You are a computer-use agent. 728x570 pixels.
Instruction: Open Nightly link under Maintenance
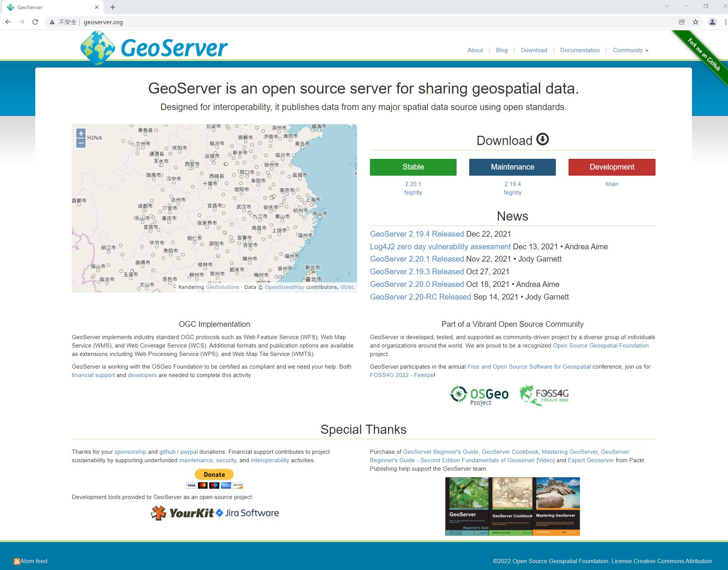tap(513, 193)
